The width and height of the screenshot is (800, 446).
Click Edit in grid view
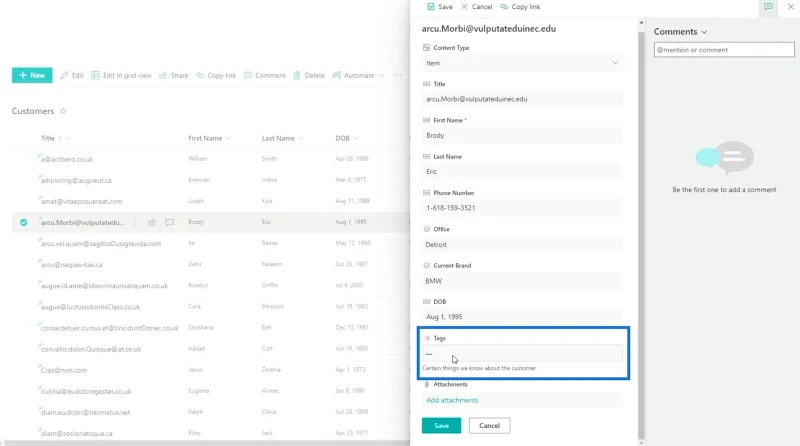(x=121, y=75)
